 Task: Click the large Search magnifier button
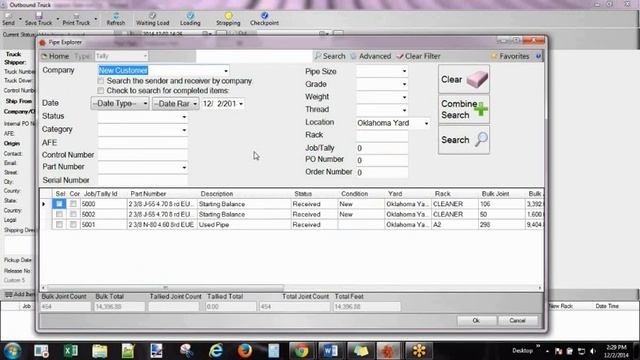tap(464, 140)
